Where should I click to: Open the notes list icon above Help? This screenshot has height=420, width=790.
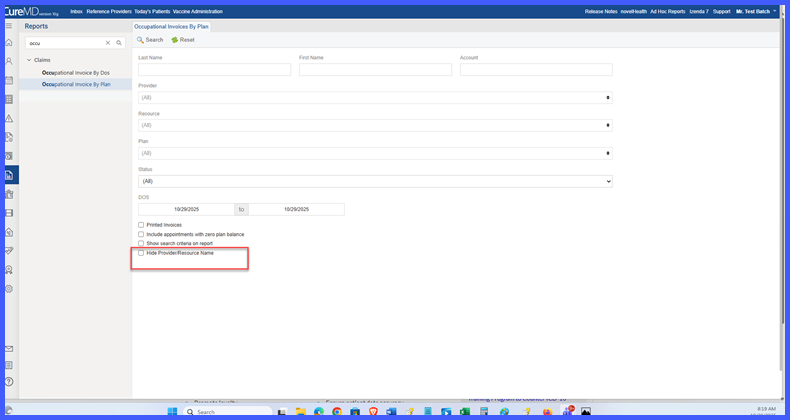click(9, 365)
